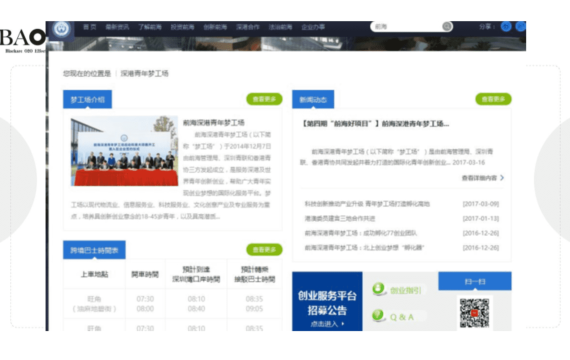570x360 pixels.
Task: Click 查看更多 button beside the bus timetable
Action: click(264, 250)
